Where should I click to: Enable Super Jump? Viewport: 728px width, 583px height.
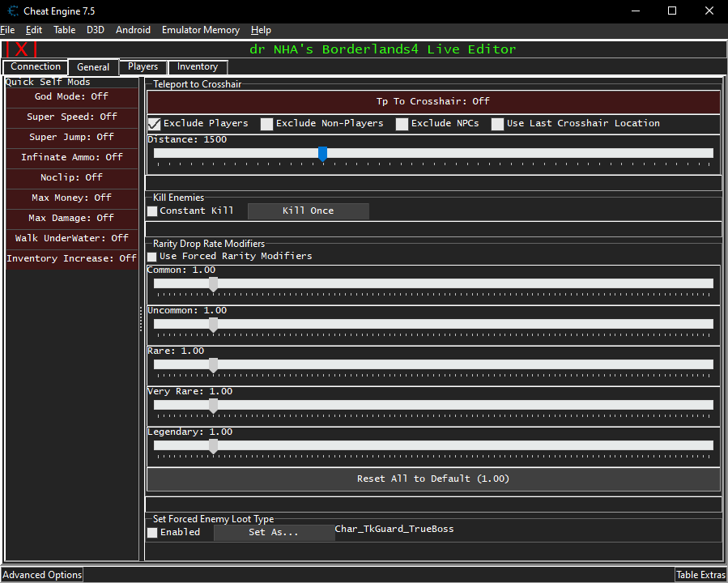71,137
